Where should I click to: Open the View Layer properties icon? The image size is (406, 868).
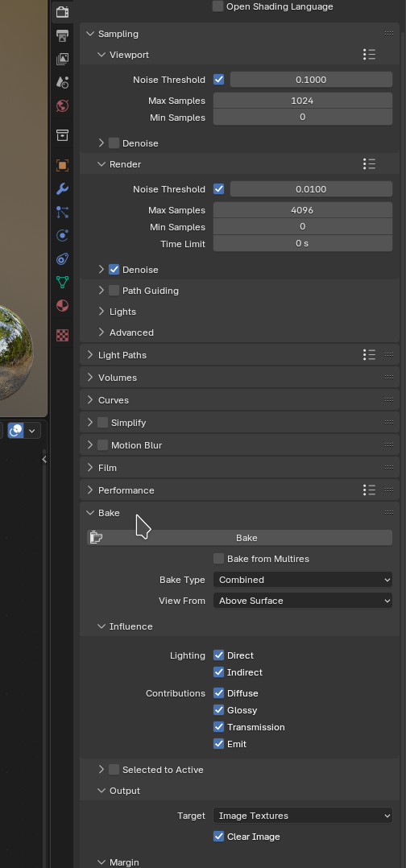(x=63, y=60)
